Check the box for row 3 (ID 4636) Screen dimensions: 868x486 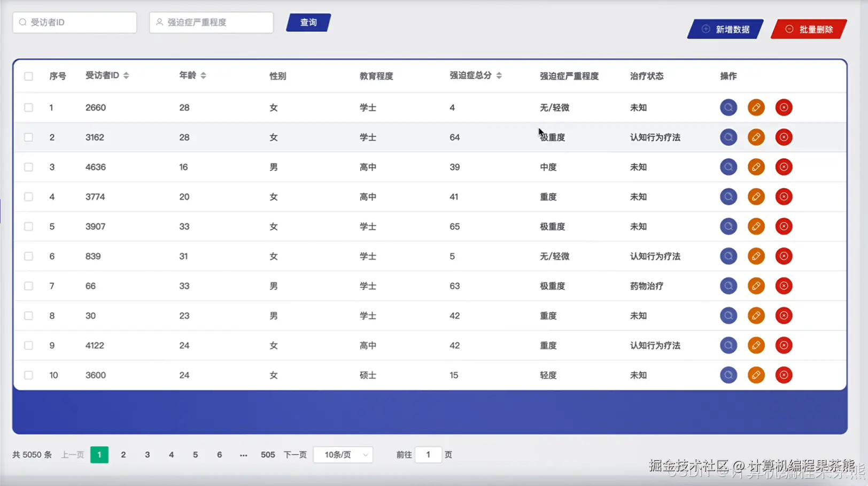[28, 167]
